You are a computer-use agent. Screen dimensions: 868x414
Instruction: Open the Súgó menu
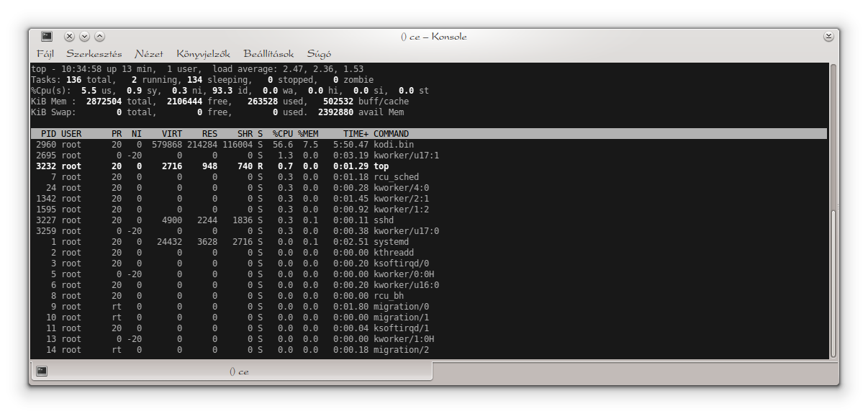[x=319, y=54]
